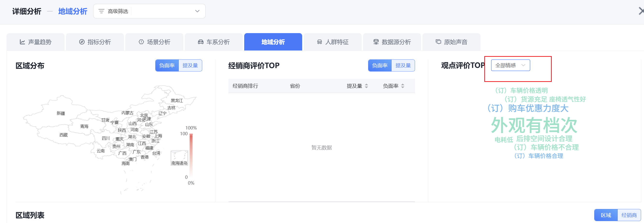Click the 数据源分析 database icon
This screenshot has height=223, width=644.
pos(376,42)
